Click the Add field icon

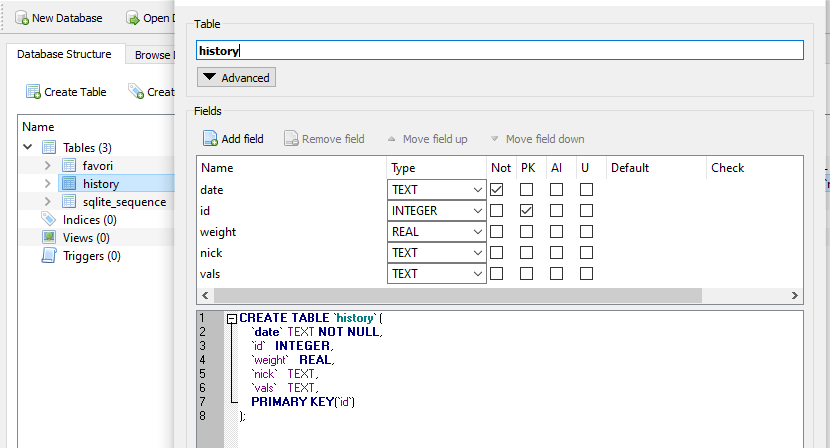point(211,139)
